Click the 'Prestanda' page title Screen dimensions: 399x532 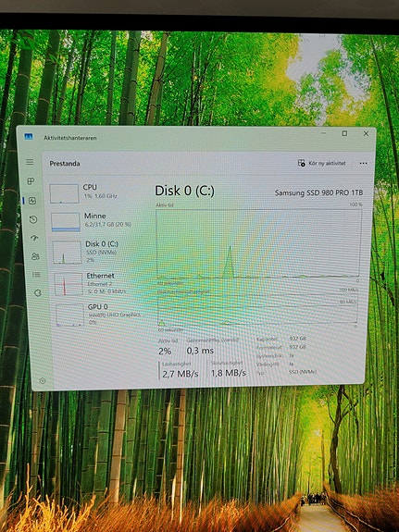coord(65,164)
